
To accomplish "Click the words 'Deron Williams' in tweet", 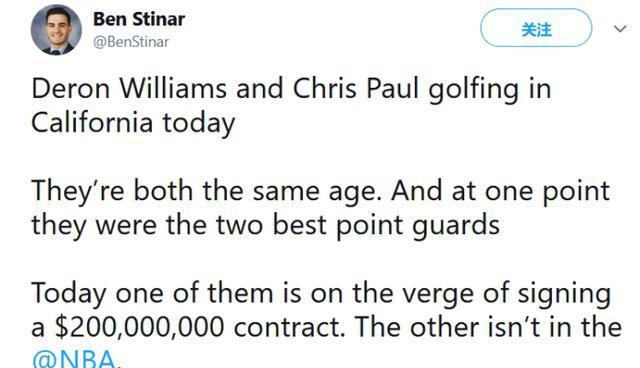I will tap(129, 89).
